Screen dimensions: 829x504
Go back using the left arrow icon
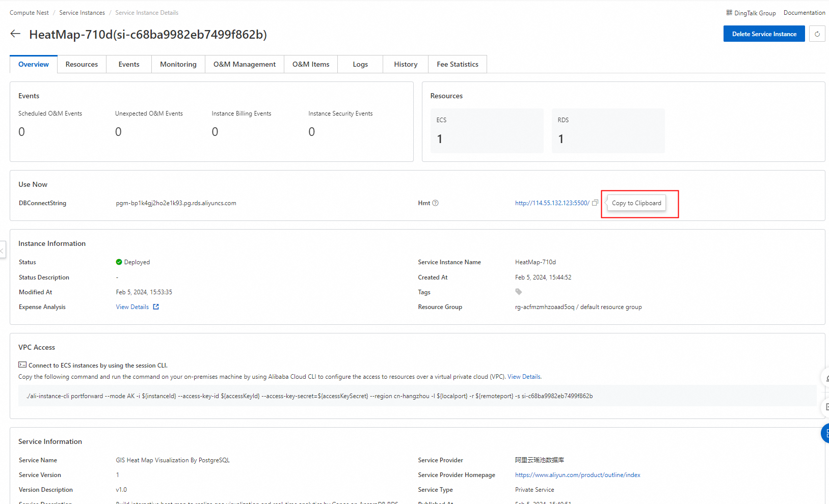[x=15, y=34]
